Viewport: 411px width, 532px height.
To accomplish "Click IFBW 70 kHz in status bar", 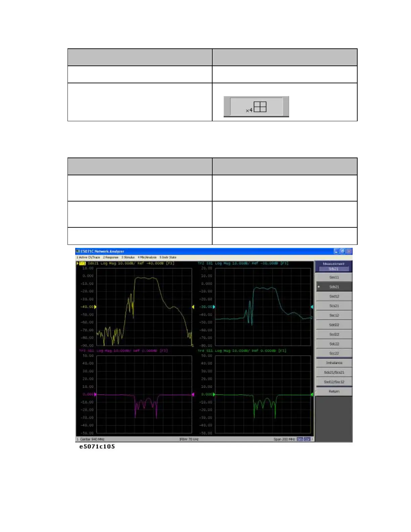I will (x=189, y=439).
